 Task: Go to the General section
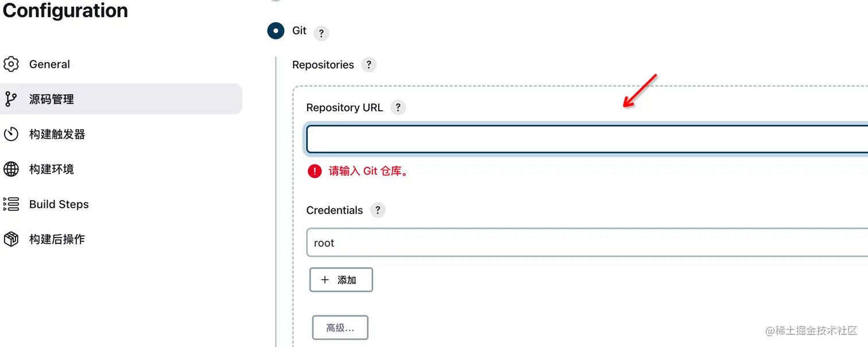[49, 64]
